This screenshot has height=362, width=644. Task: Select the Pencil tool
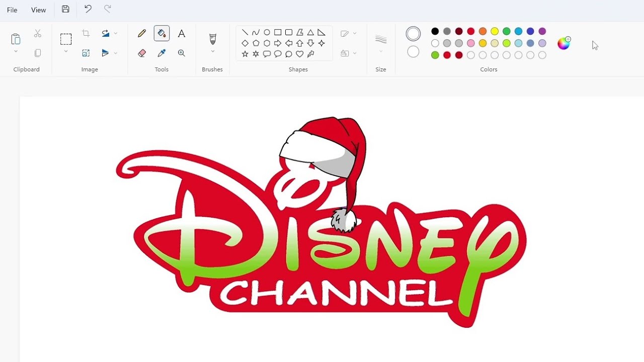click(x=142, y=34)
